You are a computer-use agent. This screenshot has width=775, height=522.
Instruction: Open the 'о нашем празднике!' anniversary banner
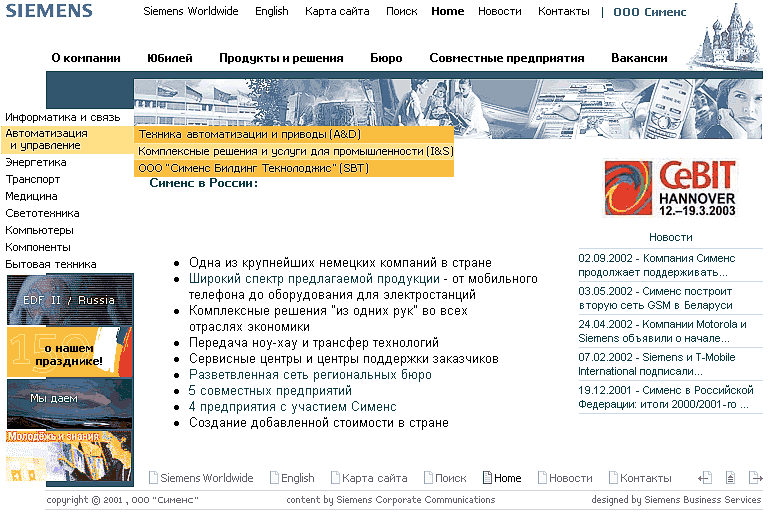[x=69, y=352]
